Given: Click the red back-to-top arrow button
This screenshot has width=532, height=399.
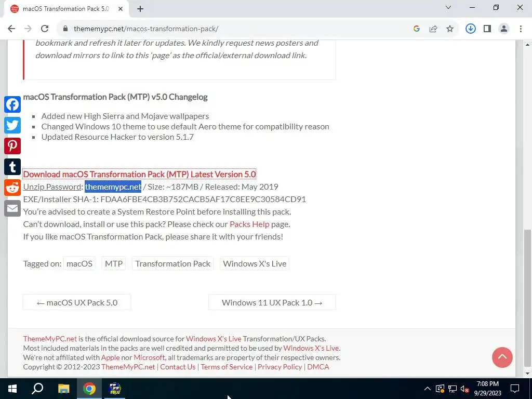Looking at the screenshot, I should [x=502, y=357].
